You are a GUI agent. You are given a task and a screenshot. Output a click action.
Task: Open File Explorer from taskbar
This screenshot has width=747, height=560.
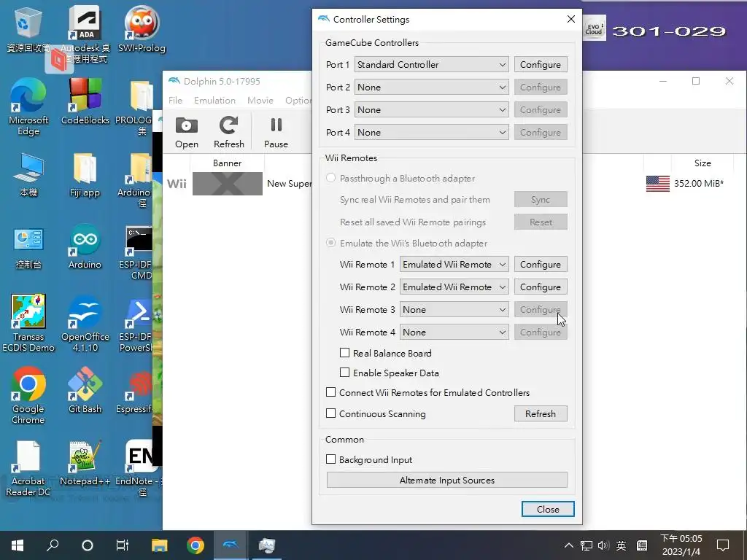click(x=160, y=545)
